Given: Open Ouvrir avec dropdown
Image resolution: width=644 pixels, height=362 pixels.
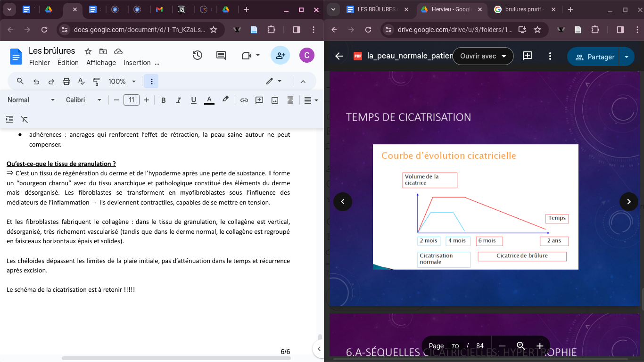Looking at the screenshot, I should click(483, 56).
